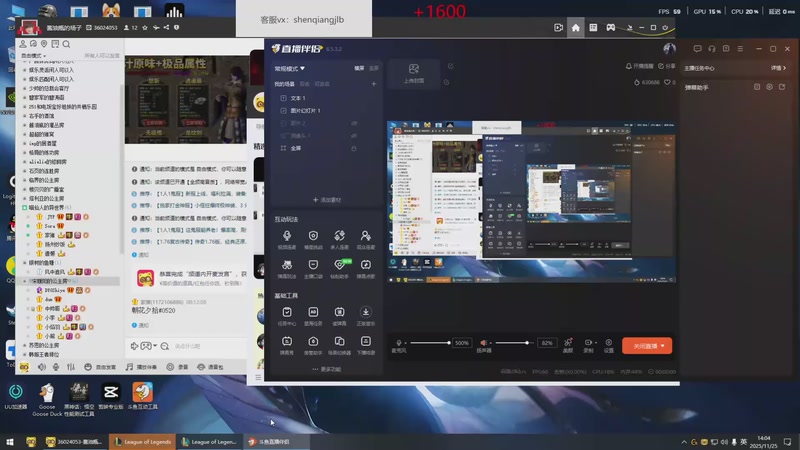Show the hidden 图片 2 source via eye icon
800x450 pixels.
354,123
